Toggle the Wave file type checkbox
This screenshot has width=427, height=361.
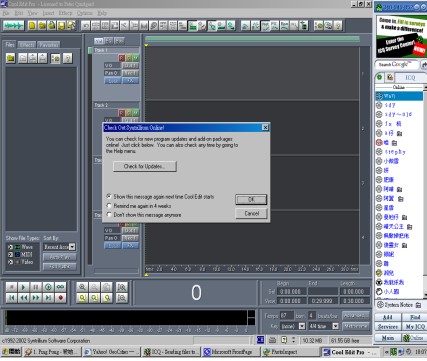tap(10, 247)
